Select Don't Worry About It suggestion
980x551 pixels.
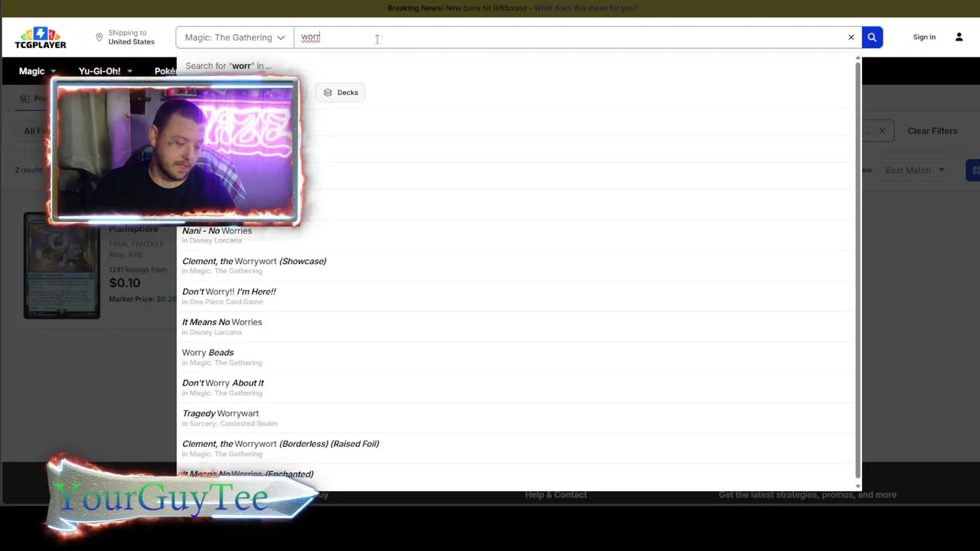point(515,388)
